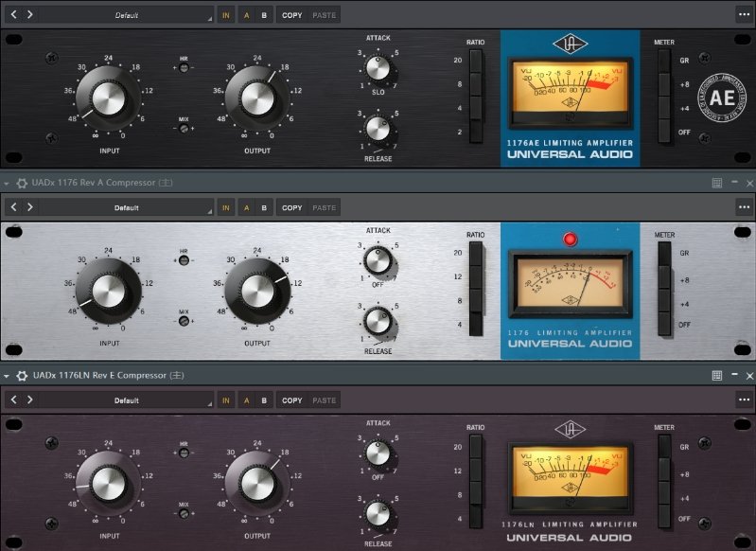This screenshot has width=756, height=551.
Task: Open the Default preset dropdown on 1176AE
Action: pos(127,15)
